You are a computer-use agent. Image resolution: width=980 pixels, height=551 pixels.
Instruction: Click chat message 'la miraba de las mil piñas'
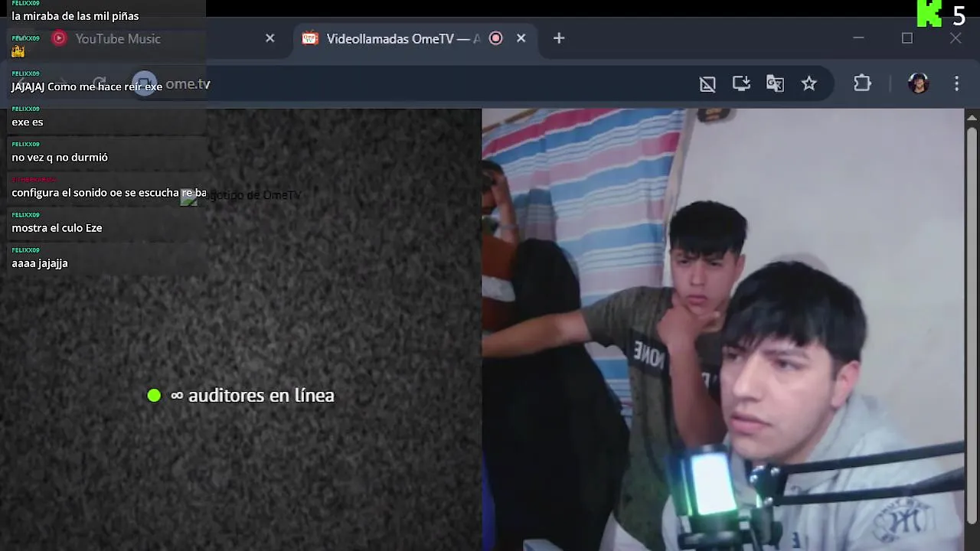pos(75,16)
